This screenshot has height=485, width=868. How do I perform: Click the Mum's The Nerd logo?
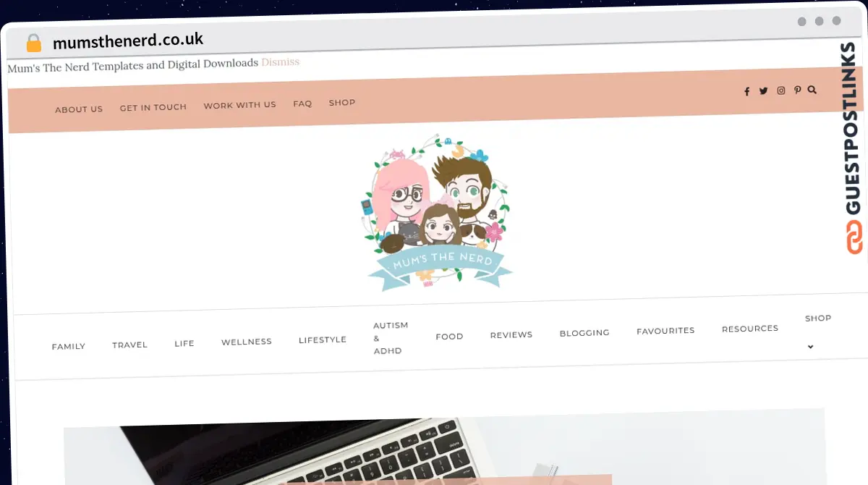(x=438, y=212)
